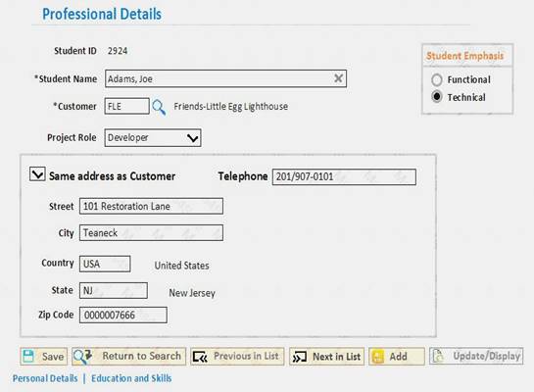Open the Personal Details tab link

tap(45, 378)
